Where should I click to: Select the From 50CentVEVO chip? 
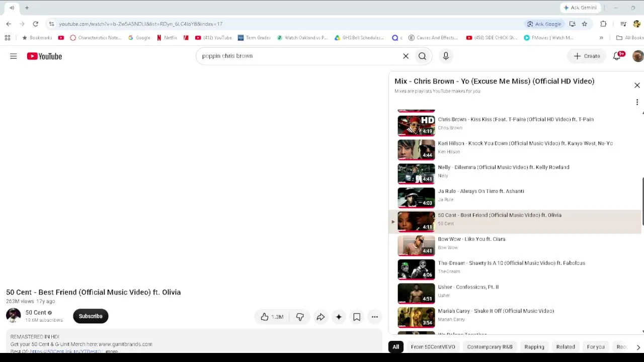(x=433, y=347)
